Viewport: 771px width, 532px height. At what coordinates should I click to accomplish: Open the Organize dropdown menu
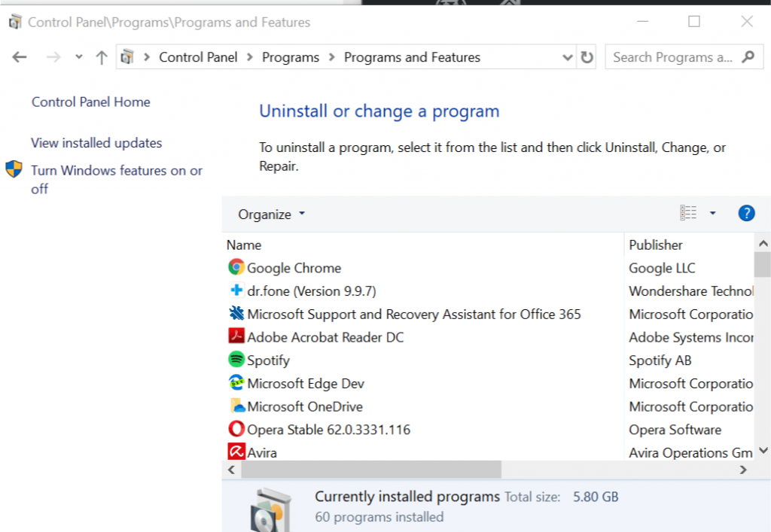pyautogui.click(x=271, y=214)
